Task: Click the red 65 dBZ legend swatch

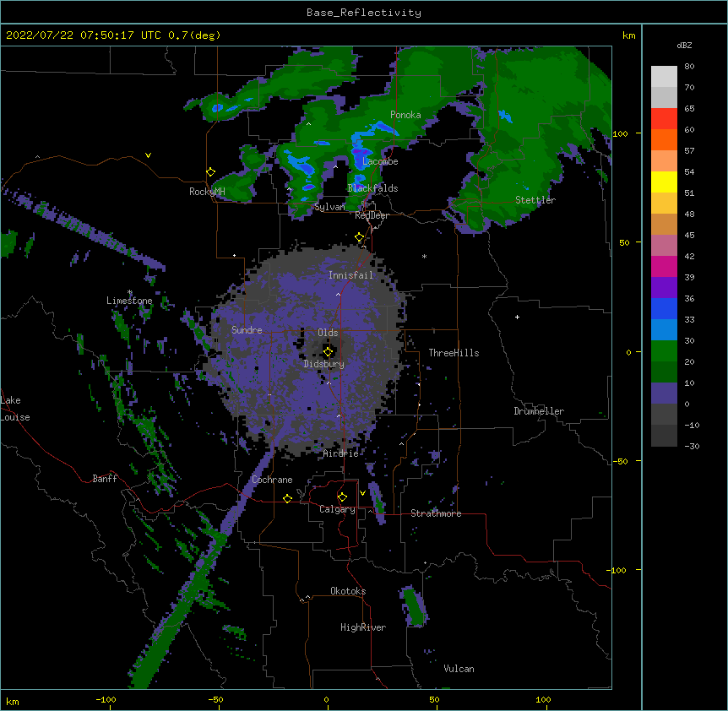Action: point(664,119)
